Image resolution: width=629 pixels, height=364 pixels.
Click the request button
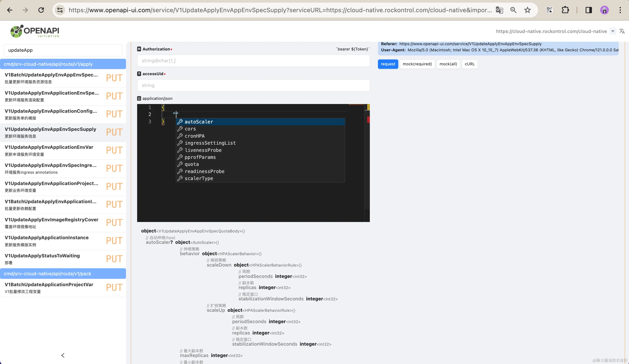(x=388, y=64)
